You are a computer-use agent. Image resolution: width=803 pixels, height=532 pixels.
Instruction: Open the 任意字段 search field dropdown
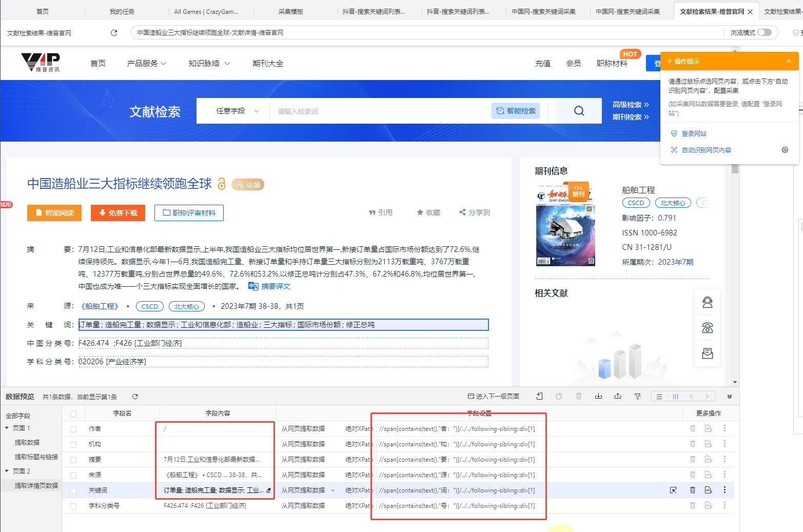237,111
